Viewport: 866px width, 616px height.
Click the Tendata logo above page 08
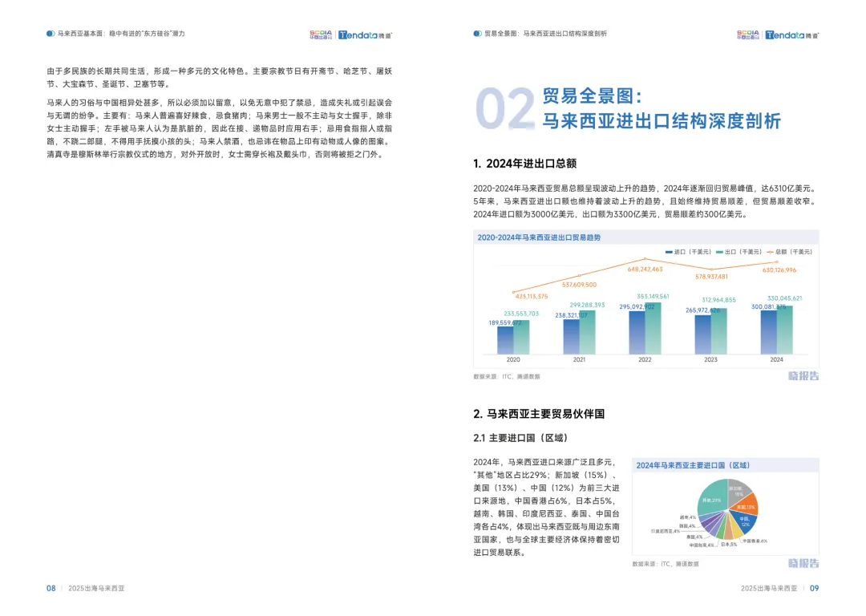point(365,34)
